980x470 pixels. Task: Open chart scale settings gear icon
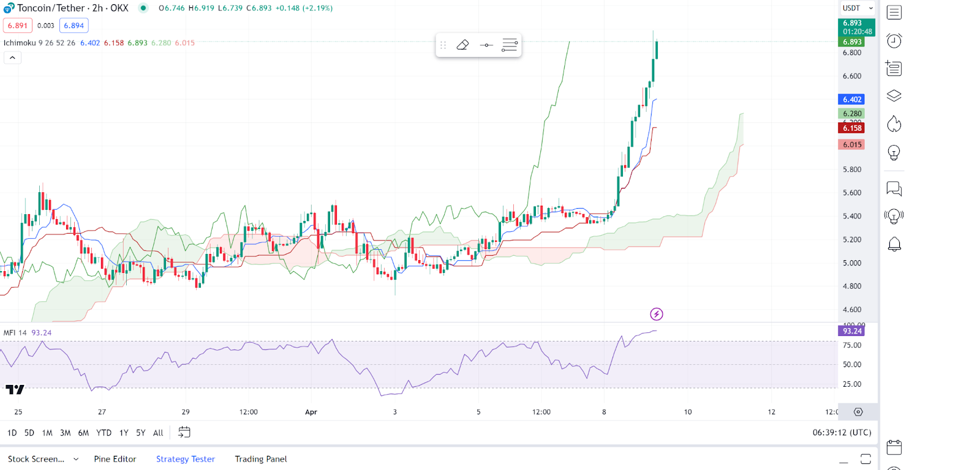858,412
